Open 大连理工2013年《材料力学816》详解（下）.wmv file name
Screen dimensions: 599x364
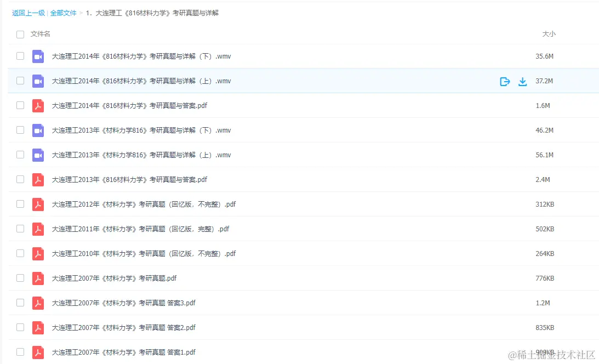pos(141,130)
